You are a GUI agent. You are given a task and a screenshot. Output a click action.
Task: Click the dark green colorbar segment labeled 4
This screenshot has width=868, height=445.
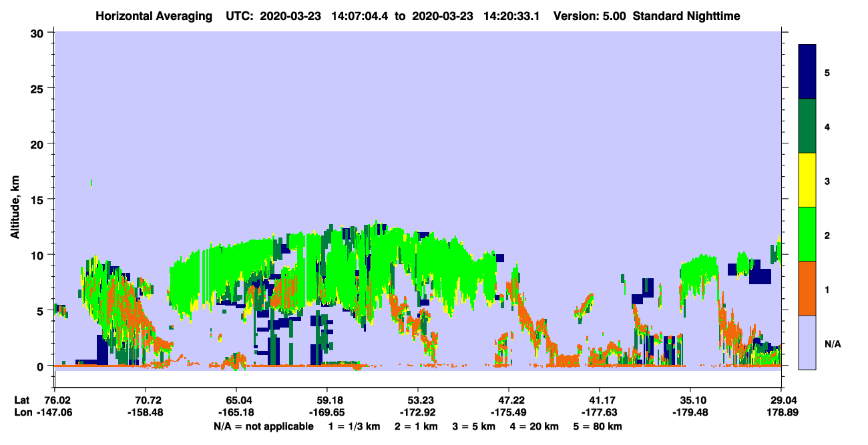click(807, 126)
